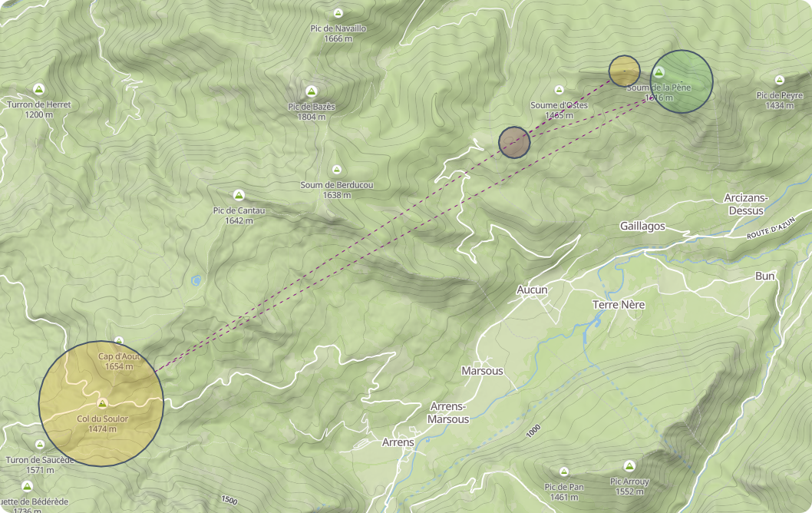The image size is (812, 513).
Task: Click the Pic de Bazès peak icon
Action: pos(312,91)
